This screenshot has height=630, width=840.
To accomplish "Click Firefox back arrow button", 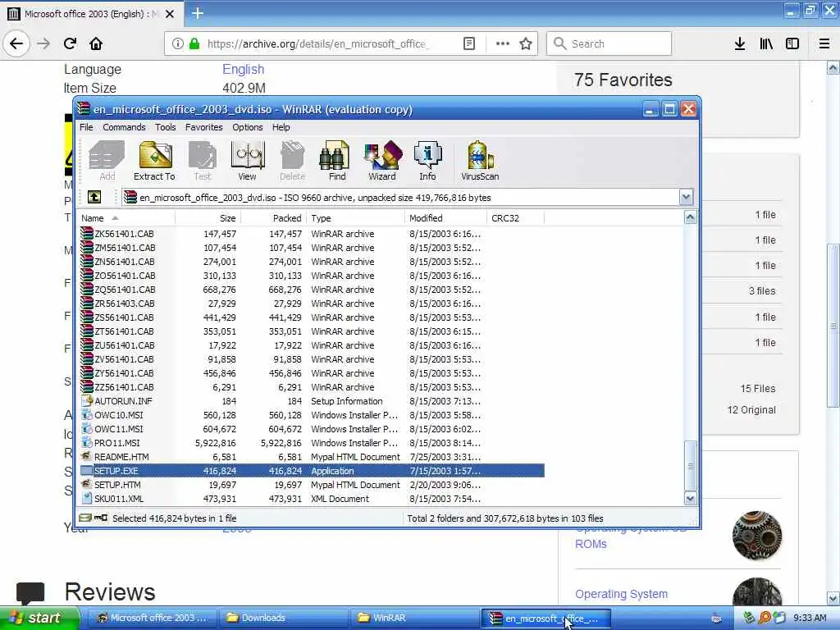I will [16, 43].
